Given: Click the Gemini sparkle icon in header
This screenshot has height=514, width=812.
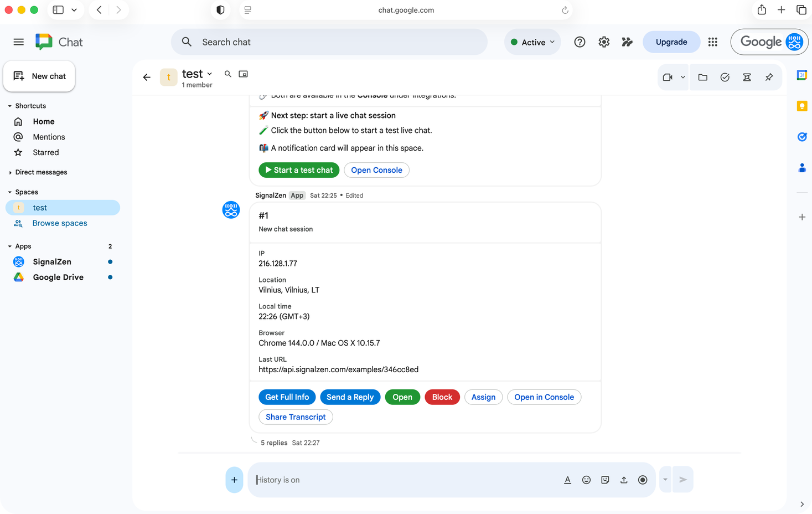Looking at the screenshot, I should pyautogui.click(x=627, y=42).
